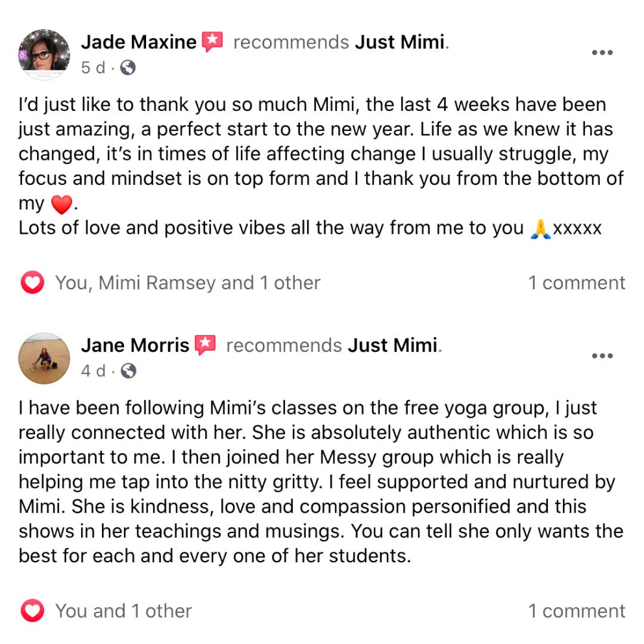The image size is (644, 644).
Task: Open more options on Jade Maxine's post
Action: [x=602, y=52]
